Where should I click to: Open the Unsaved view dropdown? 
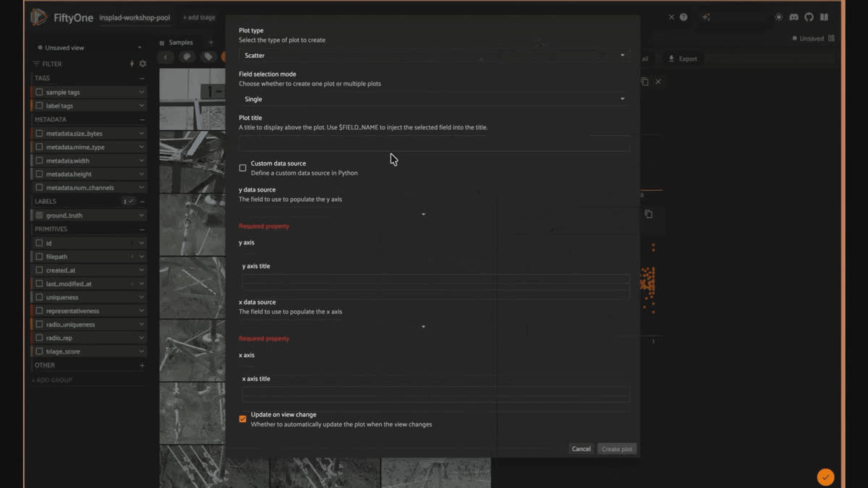pos(88,48)
